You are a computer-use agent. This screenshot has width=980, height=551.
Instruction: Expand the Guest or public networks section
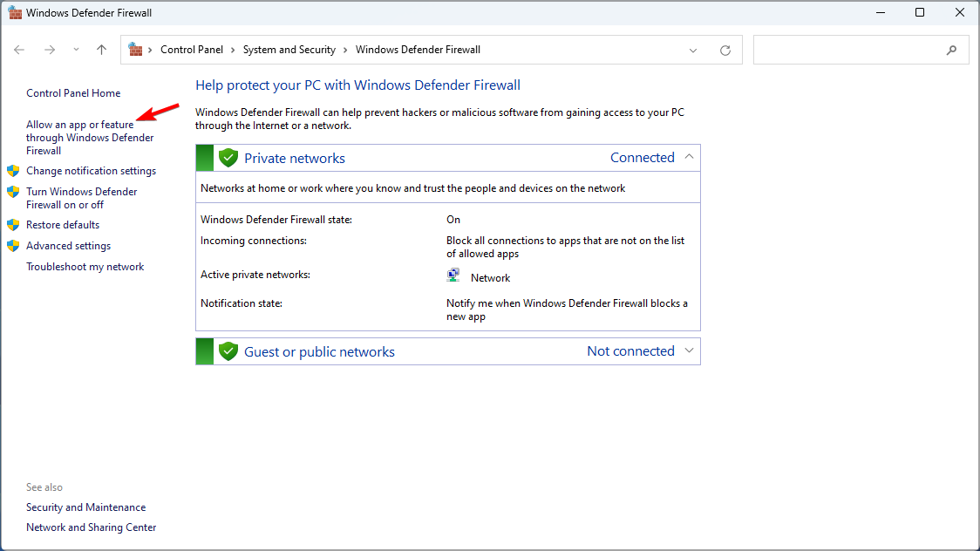[690, 350]
